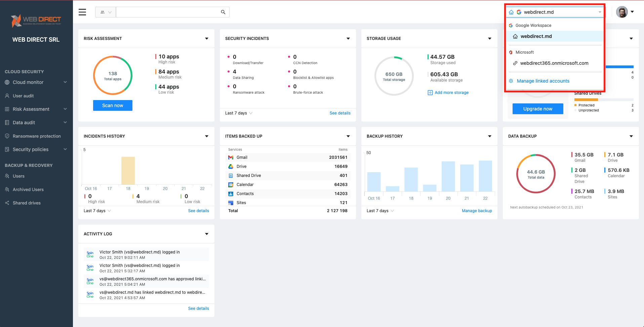Viewport: 644px width, 327px height.
Task: Select webdirect365.onmicrosoft.com account
Action: tap(554, 63)
